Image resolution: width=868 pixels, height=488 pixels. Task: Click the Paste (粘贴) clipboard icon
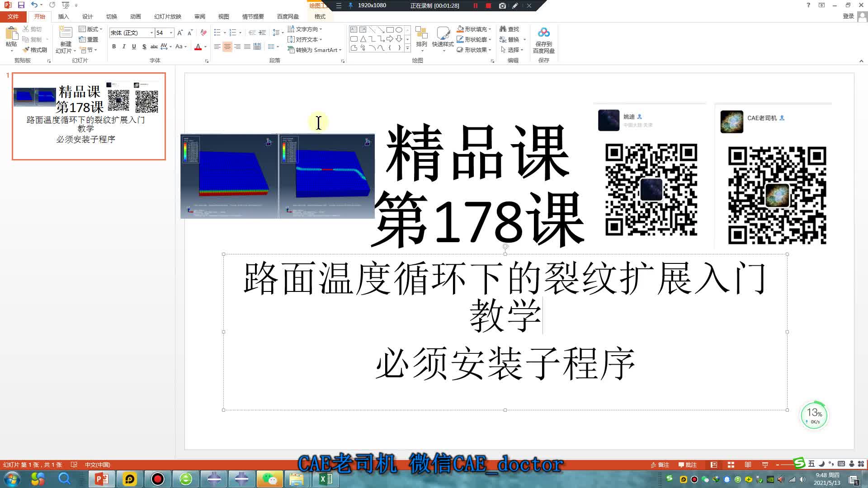point(11,33)
